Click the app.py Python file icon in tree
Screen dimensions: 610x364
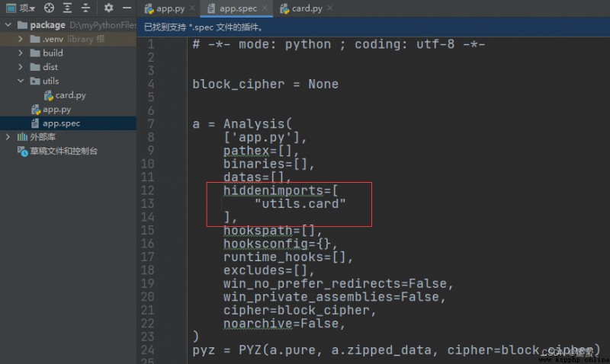coord(36,110)
